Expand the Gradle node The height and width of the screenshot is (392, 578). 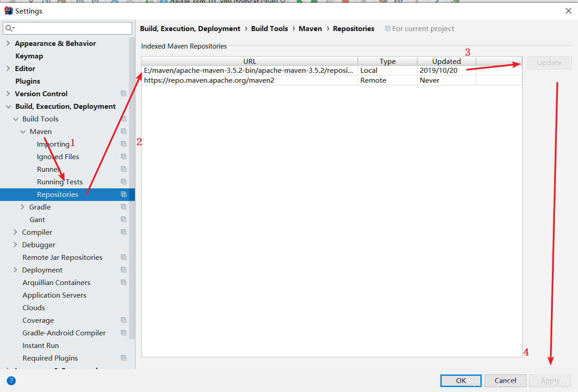pos(23,207)
